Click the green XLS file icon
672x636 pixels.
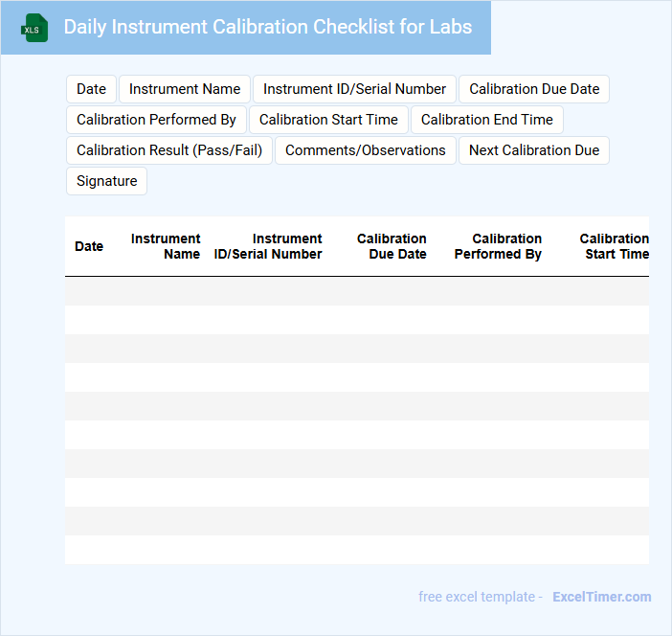[x=34, y=28]
